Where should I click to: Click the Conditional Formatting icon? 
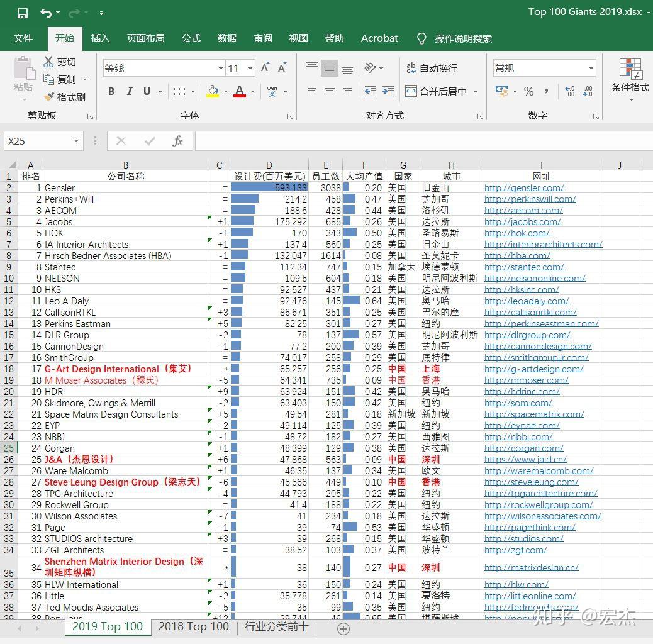[x=630, y=69]
